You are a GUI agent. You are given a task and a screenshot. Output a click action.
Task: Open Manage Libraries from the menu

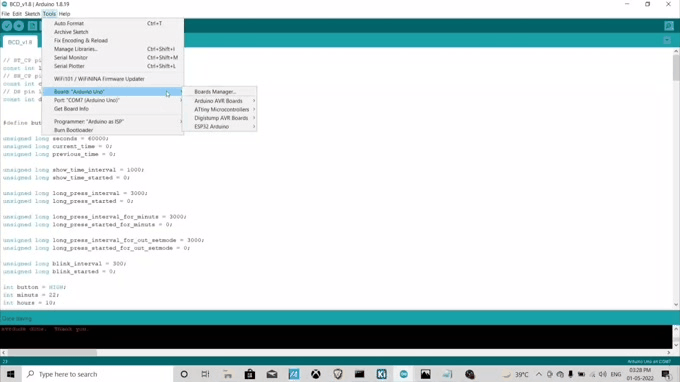tap(113, 49)
